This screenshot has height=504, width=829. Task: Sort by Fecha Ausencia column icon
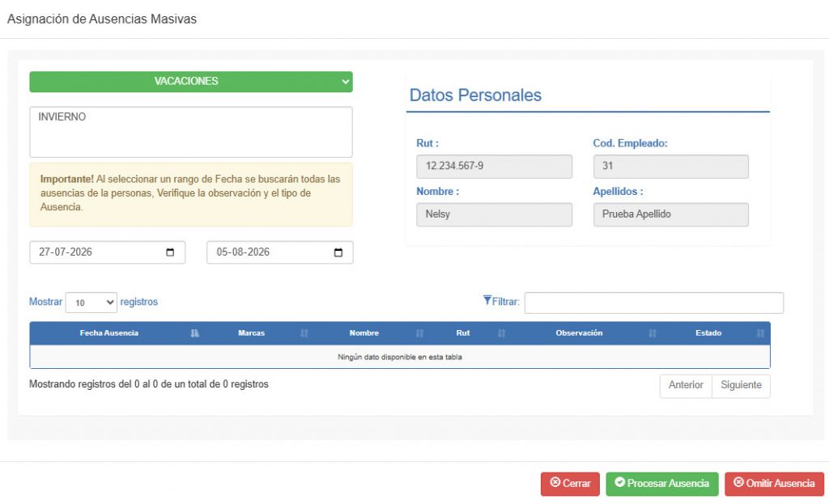pyautogui.click(x=194, y=333)
